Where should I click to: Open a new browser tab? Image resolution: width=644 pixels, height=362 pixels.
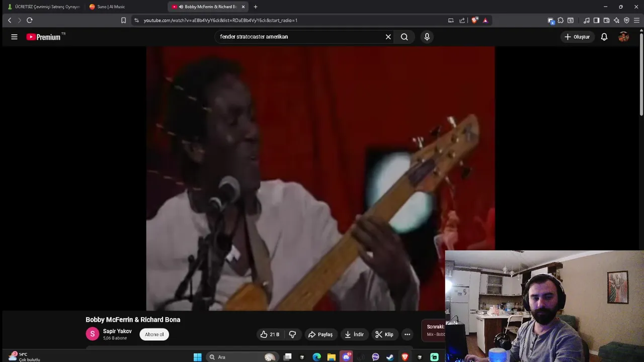256,7
